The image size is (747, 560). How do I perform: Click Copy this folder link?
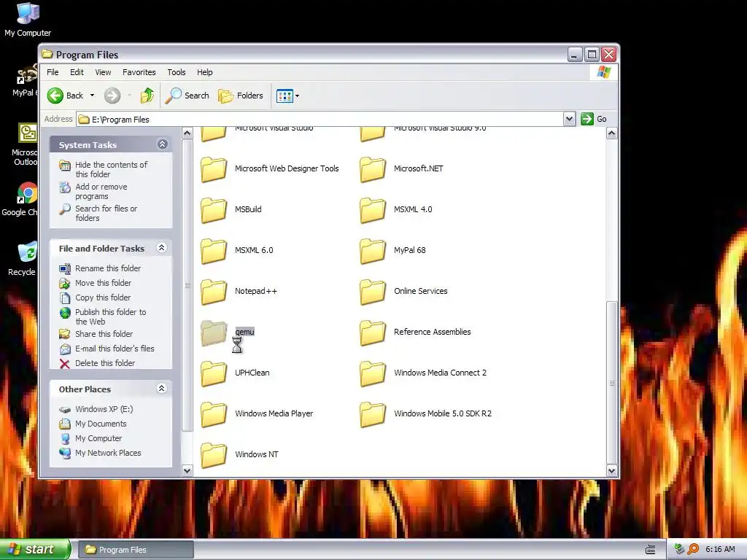[x=102, y=297]
